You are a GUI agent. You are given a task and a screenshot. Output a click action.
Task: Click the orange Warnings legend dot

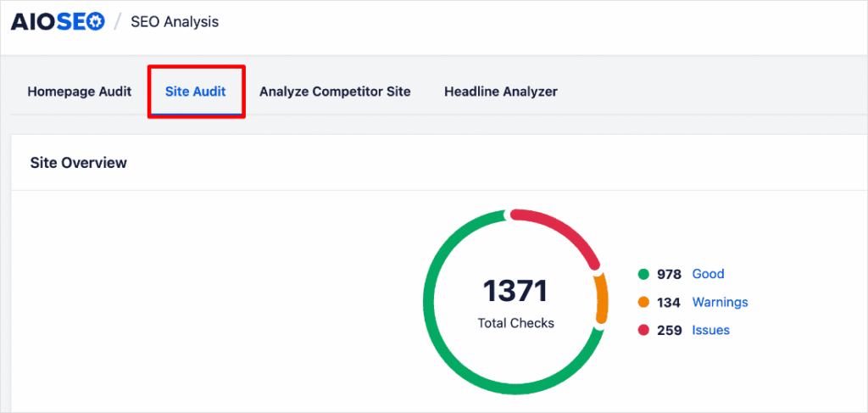(x=643, y=302)
